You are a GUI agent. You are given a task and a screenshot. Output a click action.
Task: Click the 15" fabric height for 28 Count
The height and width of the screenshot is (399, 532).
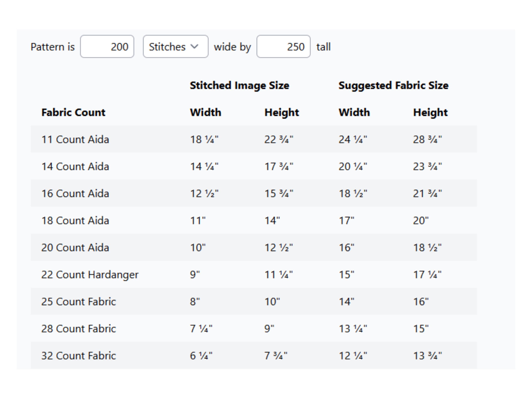pyautogui.click(x=421, y=329)
